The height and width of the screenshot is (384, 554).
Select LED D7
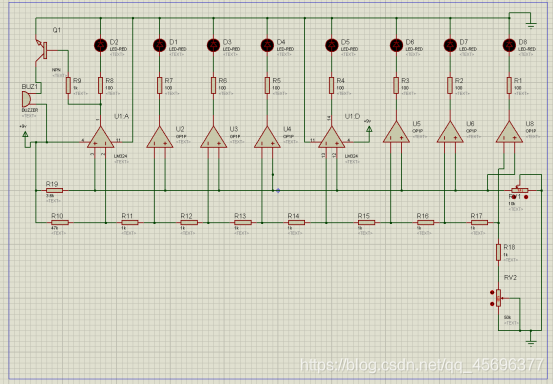point(450,45)
